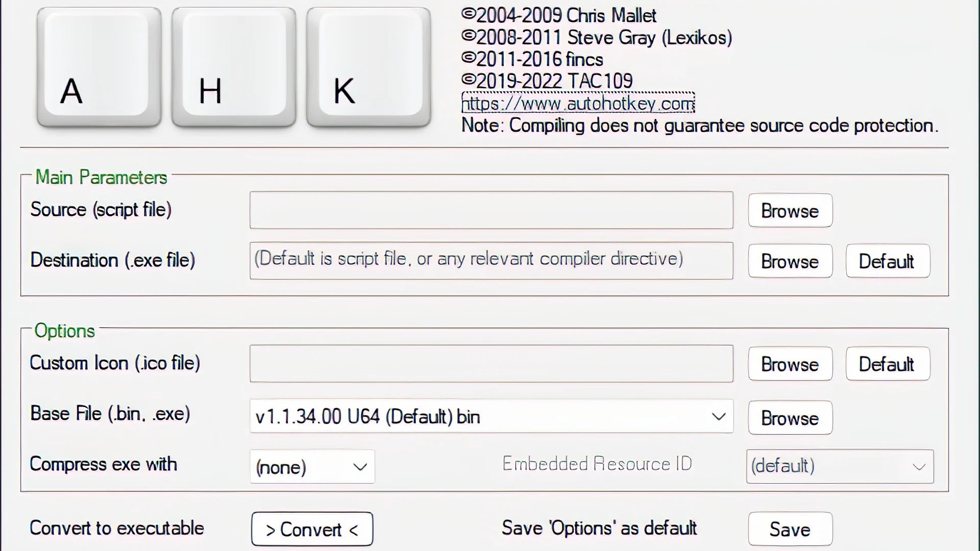Browse for base file override
The width and height of the screenshot is (980, 551).
tap(790, 417)
